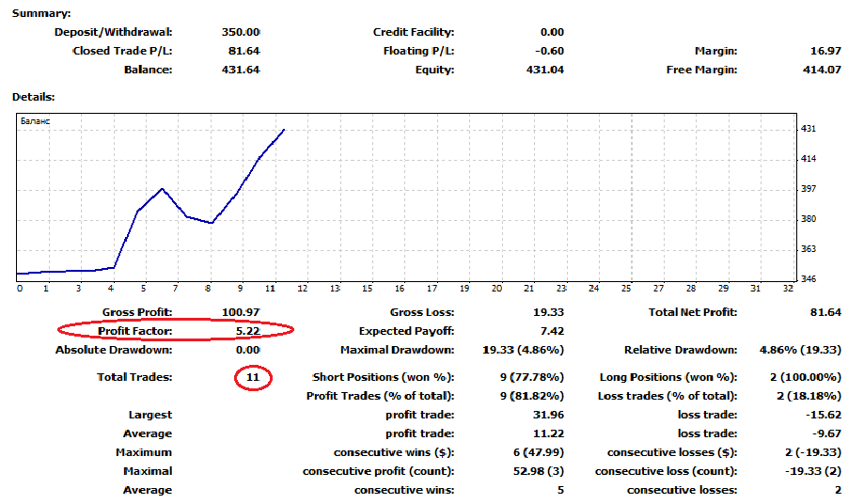Click Short Positions value 9 (77.78%)
This screenshot has width=864, height=504.
click(x=532, y=377)
